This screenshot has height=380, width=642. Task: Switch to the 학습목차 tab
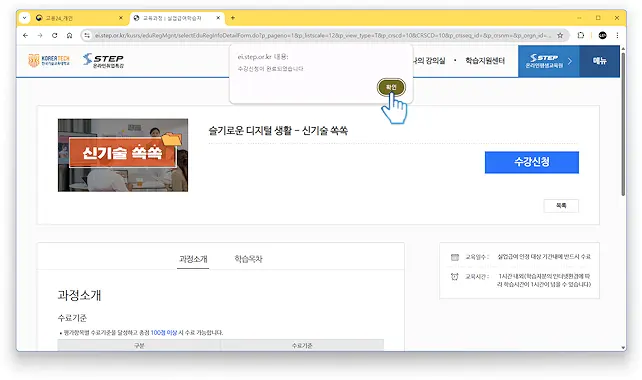(x=248, y=259)
